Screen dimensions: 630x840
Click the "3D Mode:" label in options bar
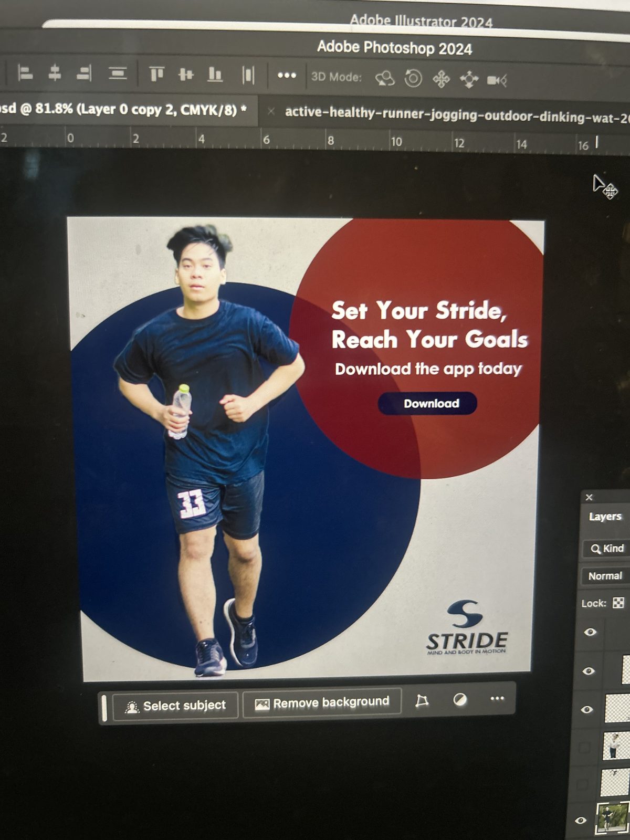(x=337, y=77)
